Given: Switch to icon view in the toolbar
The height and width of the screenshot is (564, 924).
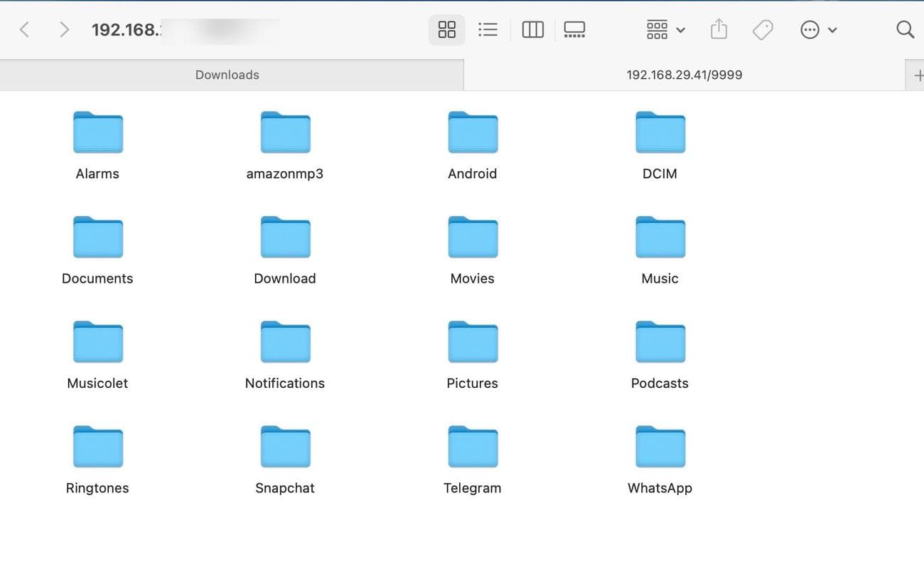Looking at the screenshot, I should click(446, 29).
